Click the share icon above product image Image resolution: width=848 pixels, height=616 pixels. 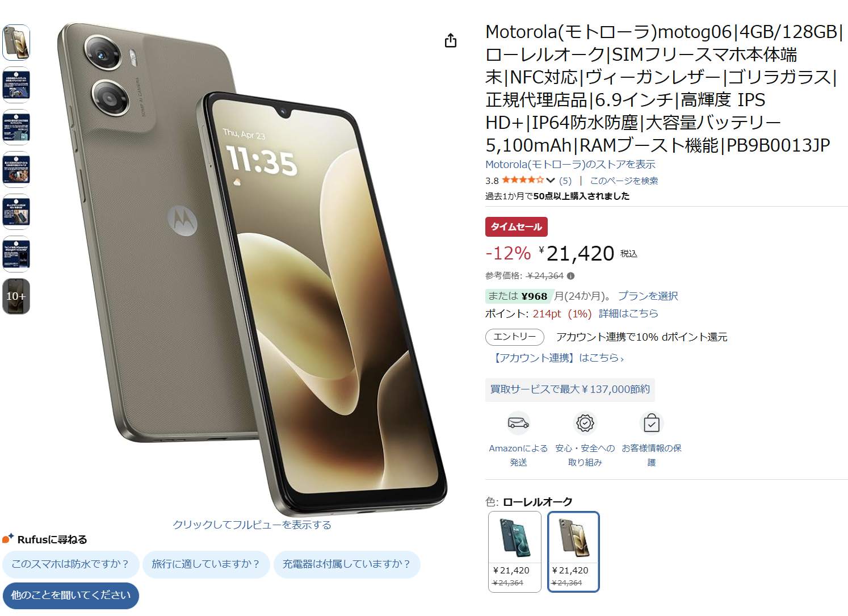[x=451, y=40]
